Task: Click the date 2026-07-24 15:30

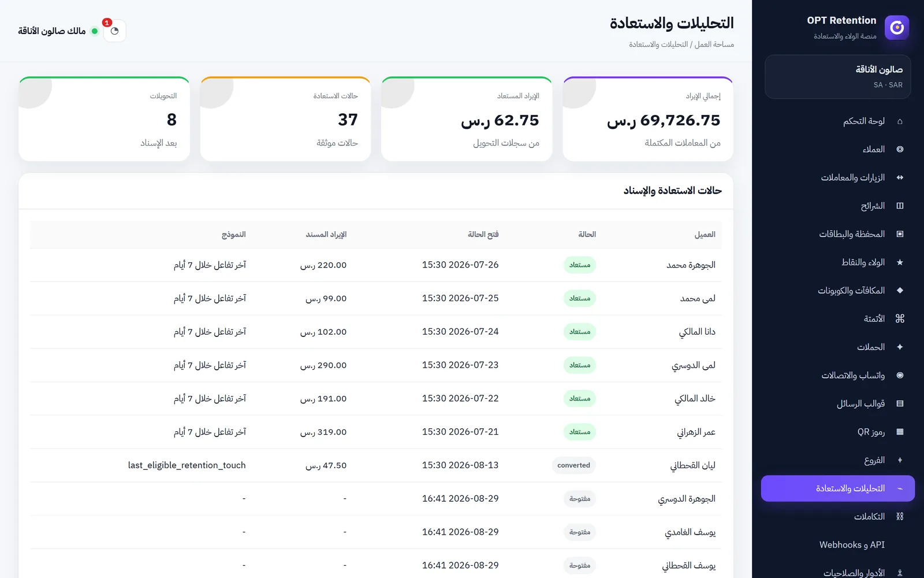Action: point(460,332)
